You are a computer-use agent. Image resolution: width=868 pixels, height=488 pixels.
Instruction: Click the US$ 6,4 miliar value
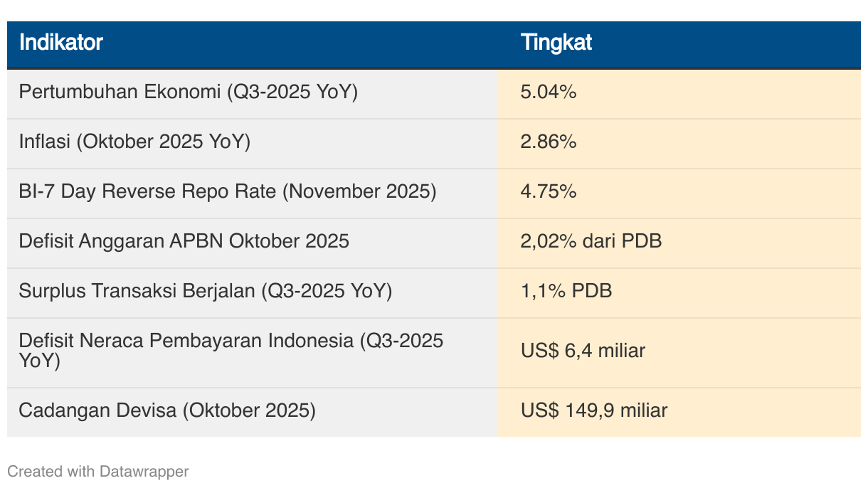(x=583, y=351)
